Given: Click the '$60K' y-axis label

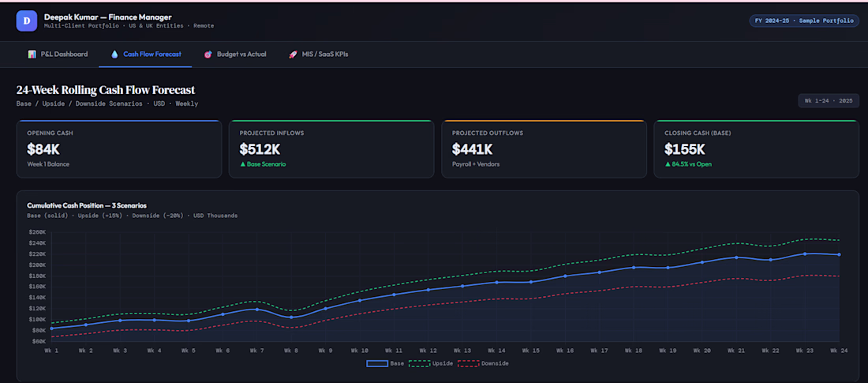Looking at the screenshot, I should [x=39, y=341].
